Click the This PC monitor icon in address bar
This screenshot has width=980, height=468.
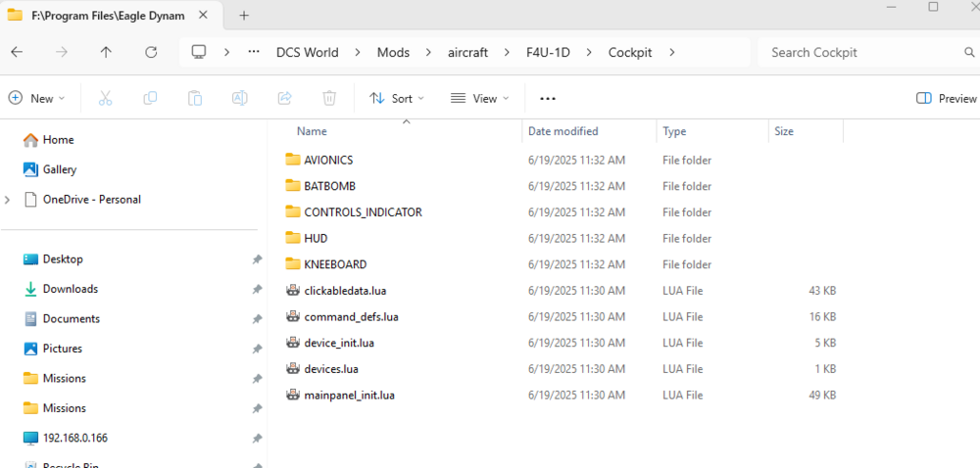click(199, 52)
